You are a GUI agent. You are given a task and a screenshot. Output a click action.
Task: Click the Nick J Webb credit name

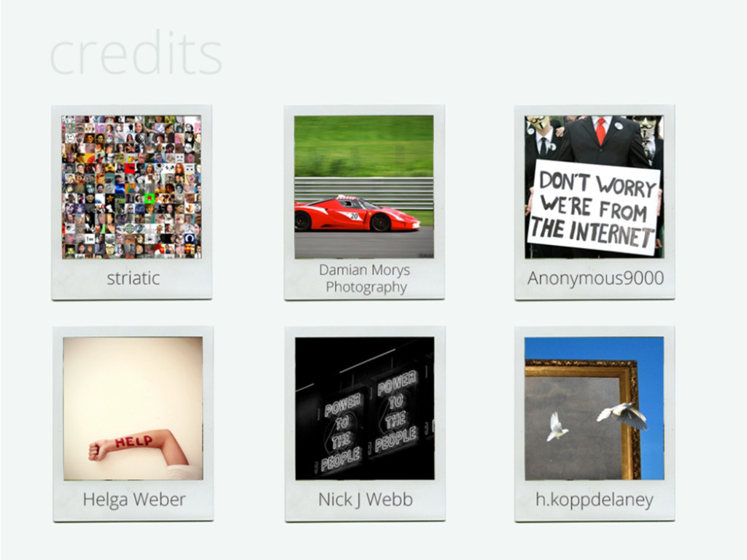click(365, 499)
